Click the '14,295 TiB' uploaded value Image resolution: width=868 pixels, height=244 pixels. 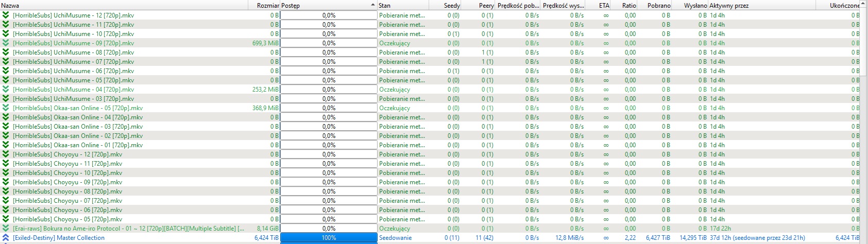(x=693, y=238)
